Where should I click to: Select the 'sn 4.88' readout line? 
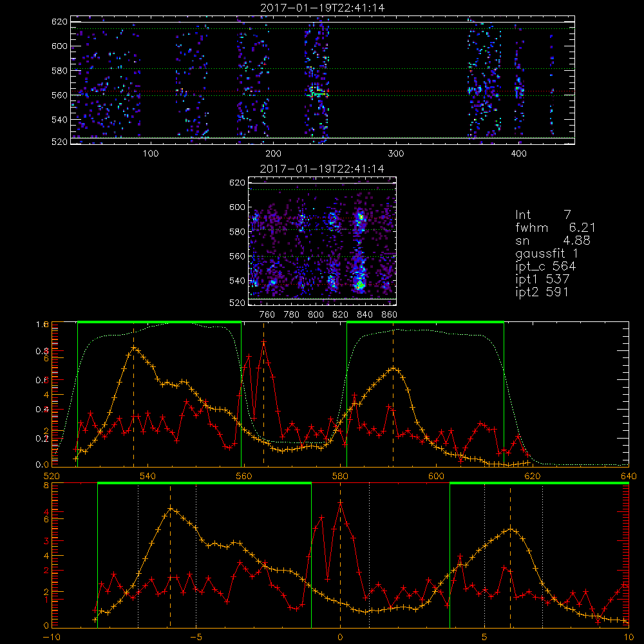(553, 240)
